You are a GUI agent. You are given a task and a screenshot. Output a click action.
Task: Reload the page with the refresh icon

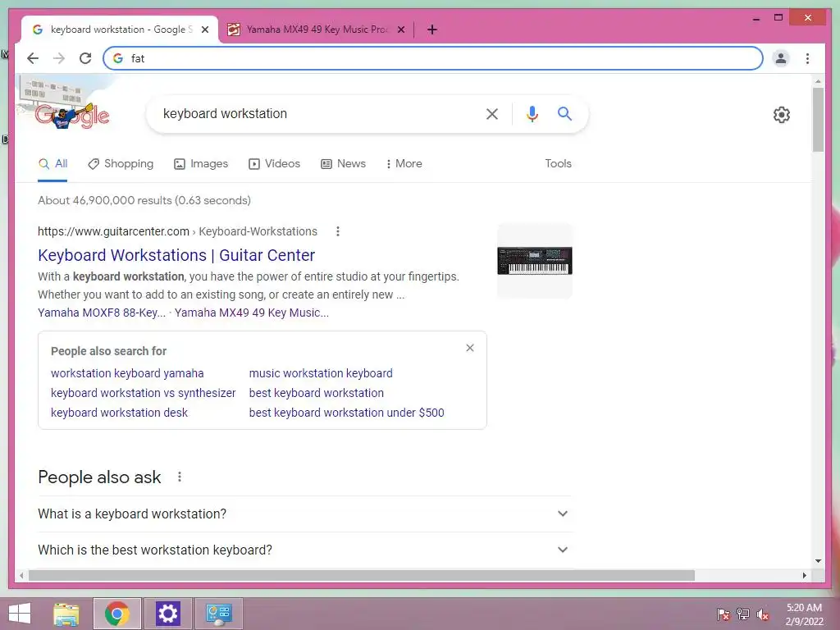click(85, 58)
